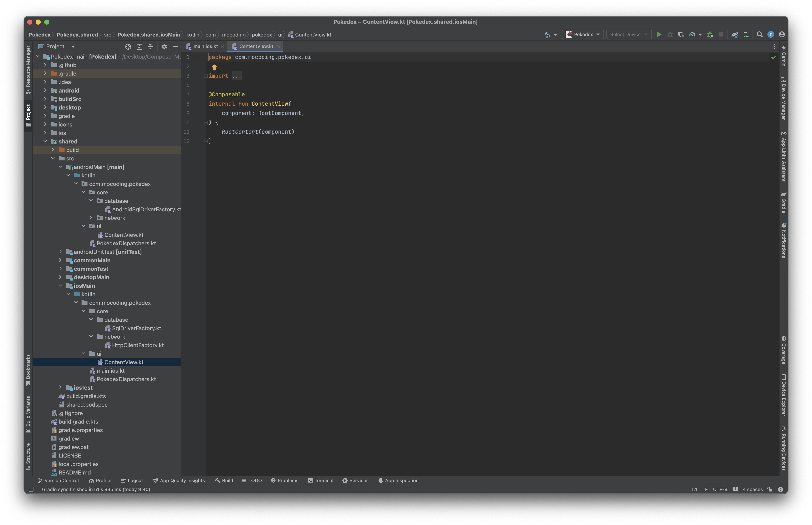Click Collapse All icon in Project panel
Image resolution: width=812 pixels, height=525 pixels.
click(150, 47)
